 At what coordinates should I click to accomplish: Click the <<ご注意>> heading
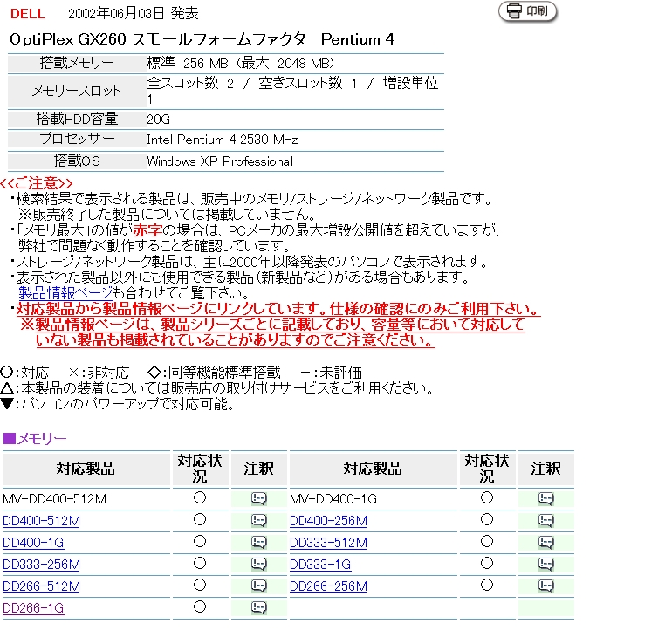click(x=37, y=183)
